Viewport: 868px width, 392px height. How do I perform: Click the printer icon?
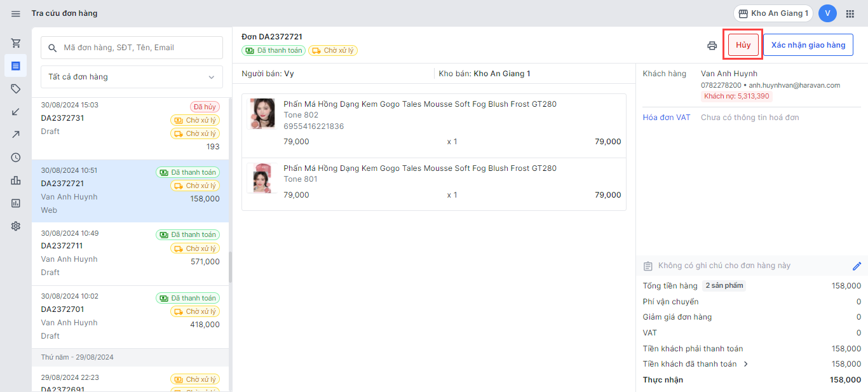coord(712,45)
